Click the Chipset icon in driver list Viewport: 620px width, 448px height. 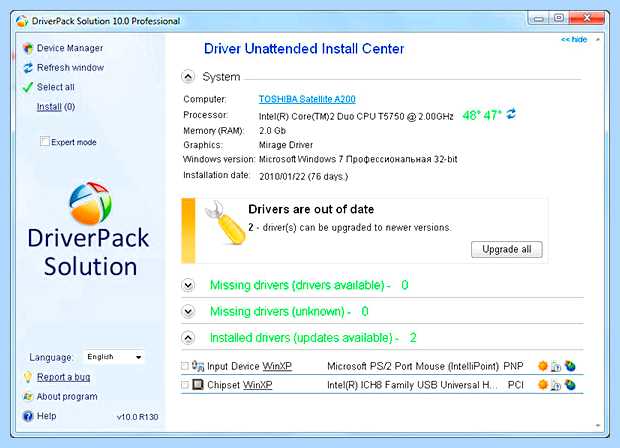click(x=198, y=384)
